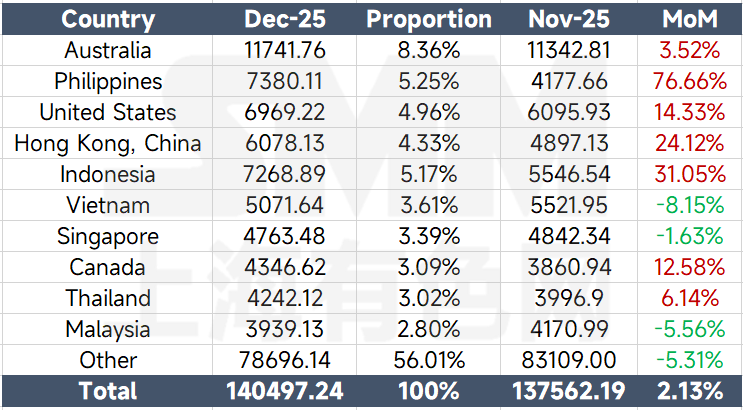Select the Nov-25 column header
743x410 pixels.
tap(568, 19)
